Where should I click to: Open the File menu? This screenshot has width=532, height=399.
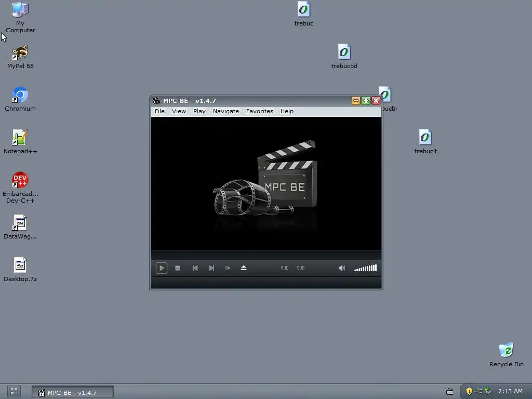pos(159,111)
